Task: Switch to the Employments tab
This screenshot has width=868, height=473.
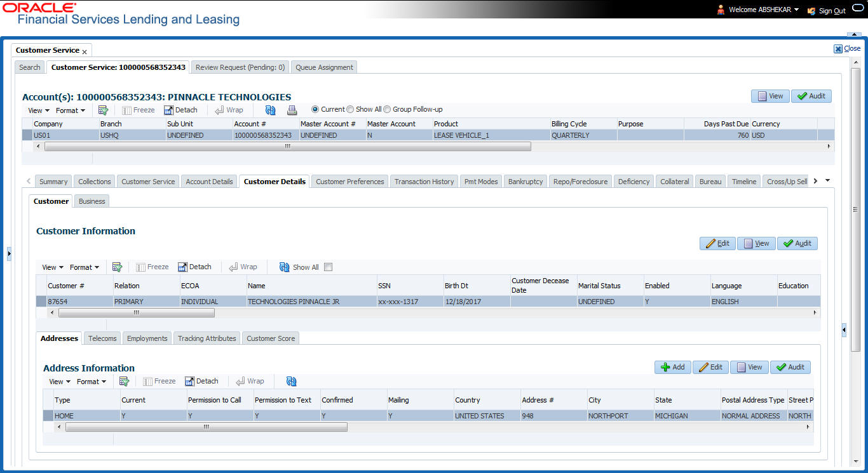Action: [x=147, y=338]
